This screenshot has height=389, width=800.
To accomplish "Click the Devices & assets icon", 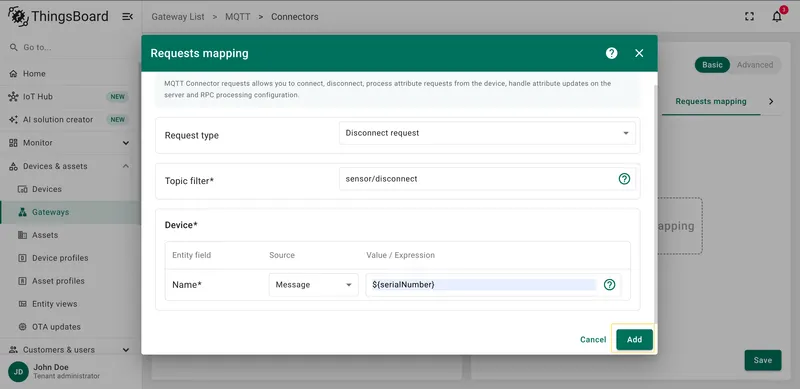I will (x=13, y=166).
